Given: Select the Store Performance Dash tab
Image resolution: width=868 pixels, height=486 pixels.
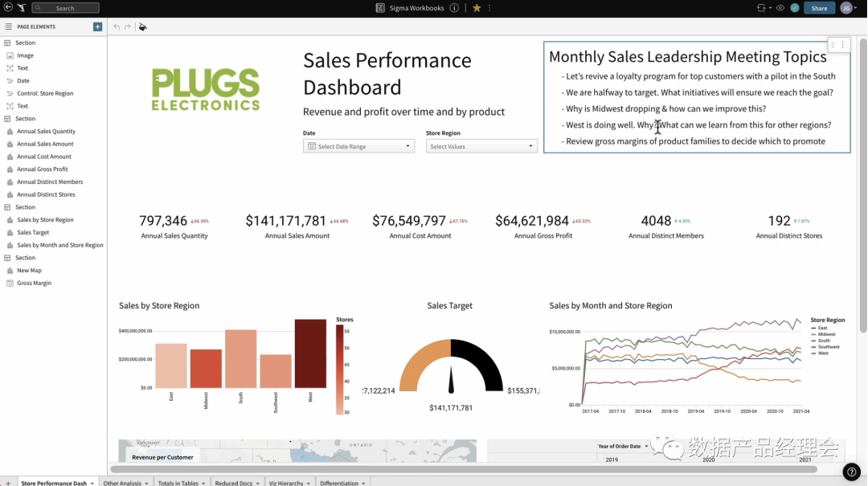Looking at the screenshot, I should click(54, 484).
